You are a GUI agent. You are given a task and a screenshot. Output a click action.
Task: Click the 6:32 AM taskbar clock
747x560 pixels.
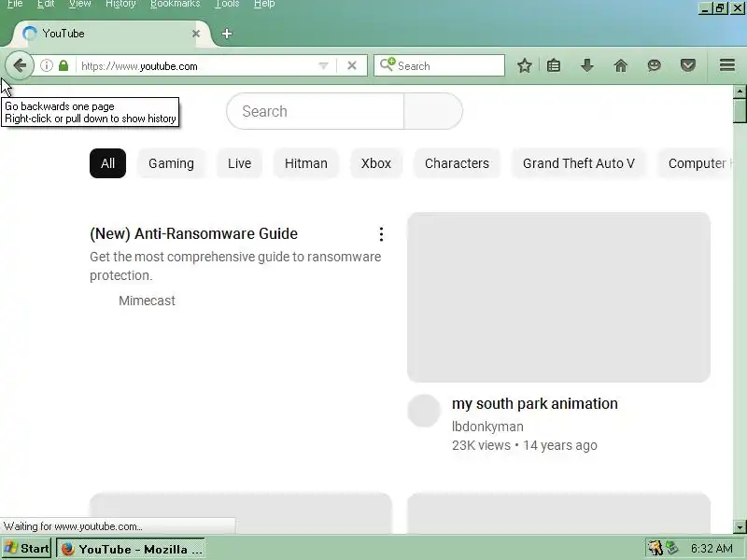(712, 548)
